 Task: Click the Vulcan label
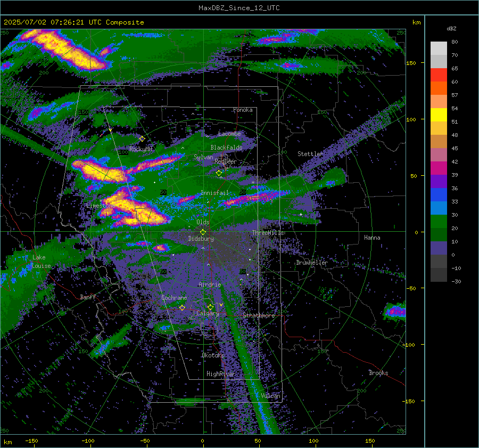click(271, 396)
